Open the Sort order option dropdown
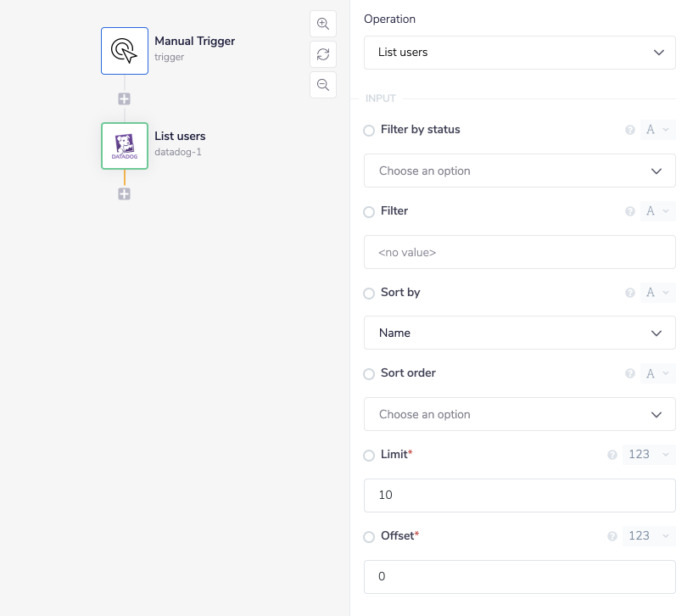687x616 pixels. pos(519,414)
